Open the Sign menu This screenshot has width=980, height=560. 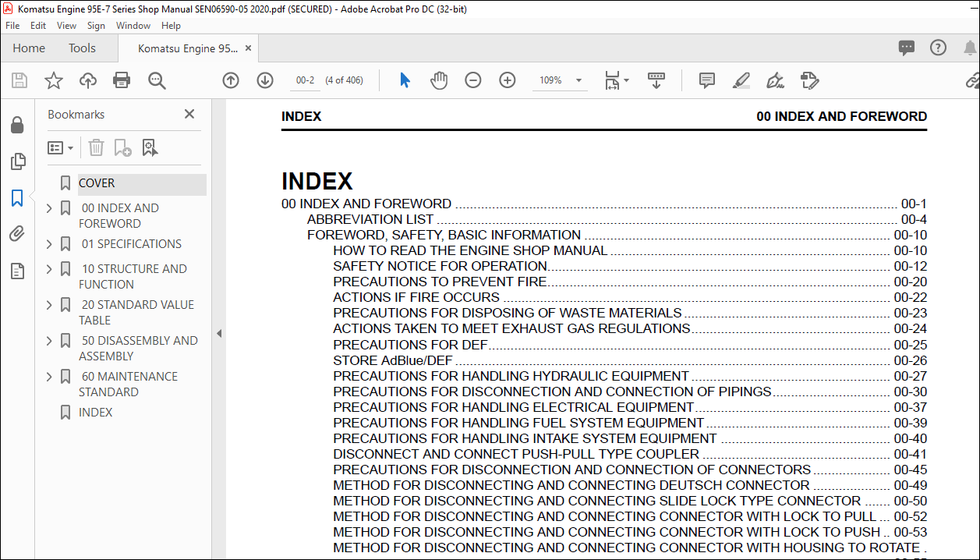point(96,26)
